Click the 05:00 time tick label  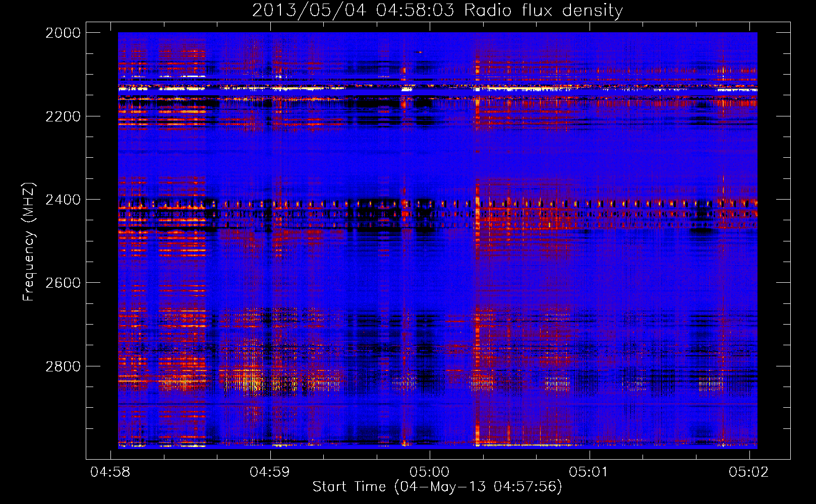pos(430,472)
